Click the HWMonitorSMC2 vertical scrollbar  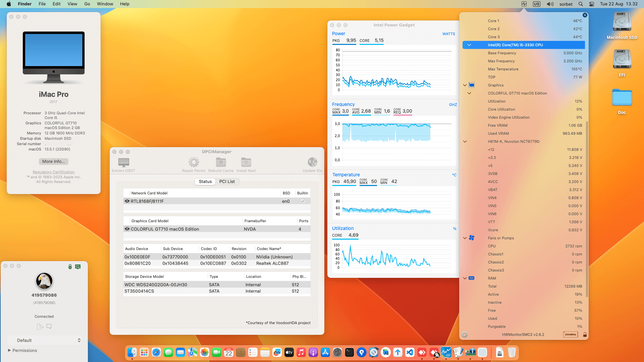click(x=587, y=209)
